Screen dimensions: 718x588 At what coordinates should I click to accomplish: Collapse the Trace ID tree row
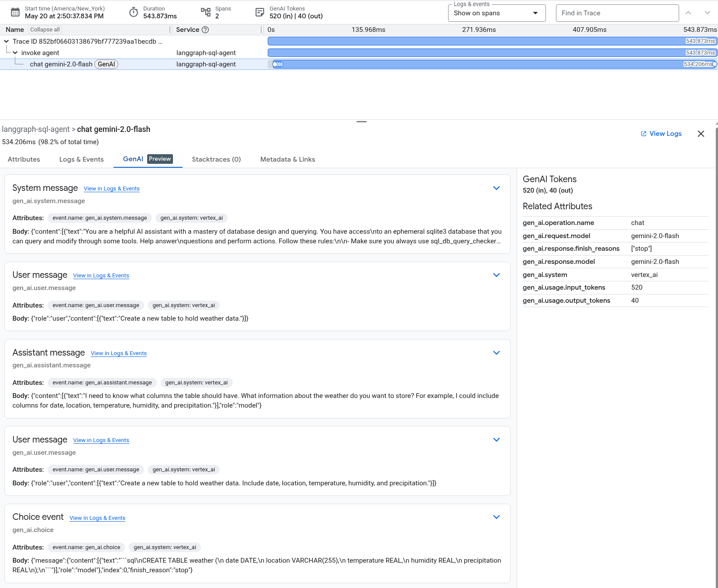(x=7, y=42)
